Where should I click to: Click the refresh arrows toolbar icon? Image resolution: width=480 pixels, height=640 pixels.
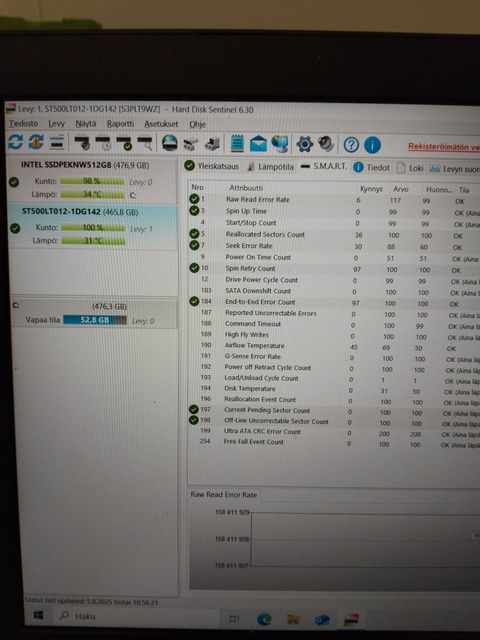pos(15,142)
